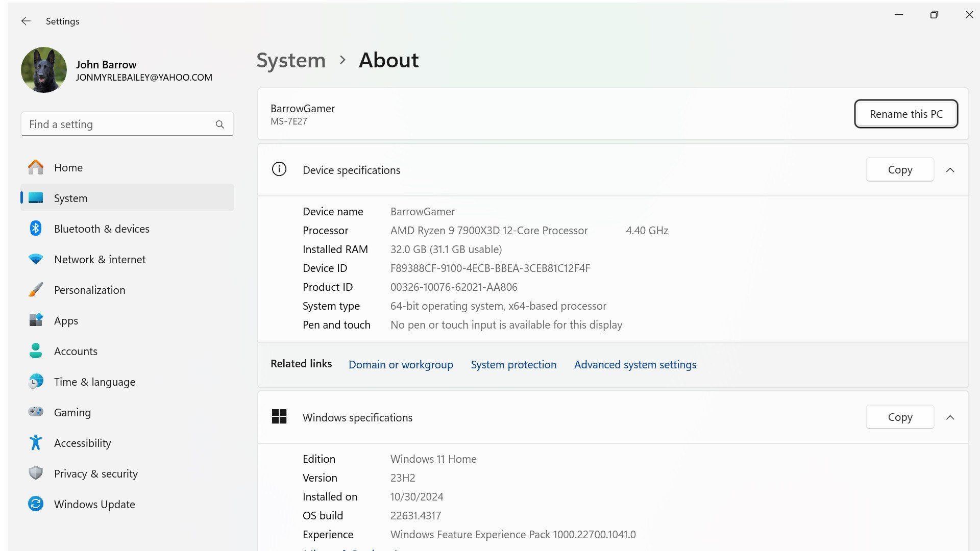Click the Accessibility figure icon
Viewport: 980px width, 551px height.
[x=36, y=443]
